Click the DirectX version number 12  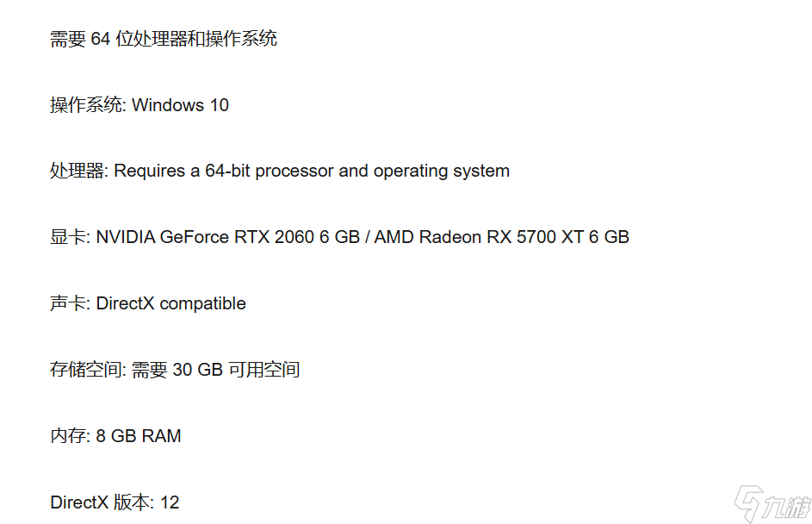click(x=170, y=502)
